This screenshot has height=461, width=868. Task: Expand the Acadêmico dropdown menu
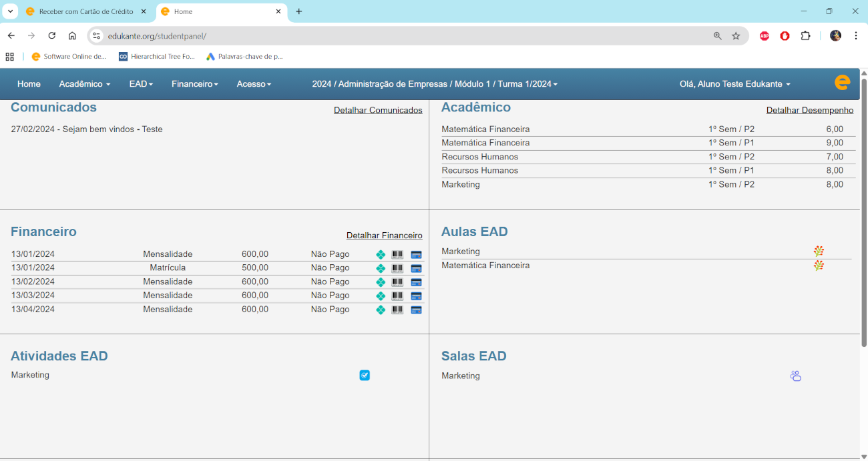pyautogui.click(x=84, y=84)
